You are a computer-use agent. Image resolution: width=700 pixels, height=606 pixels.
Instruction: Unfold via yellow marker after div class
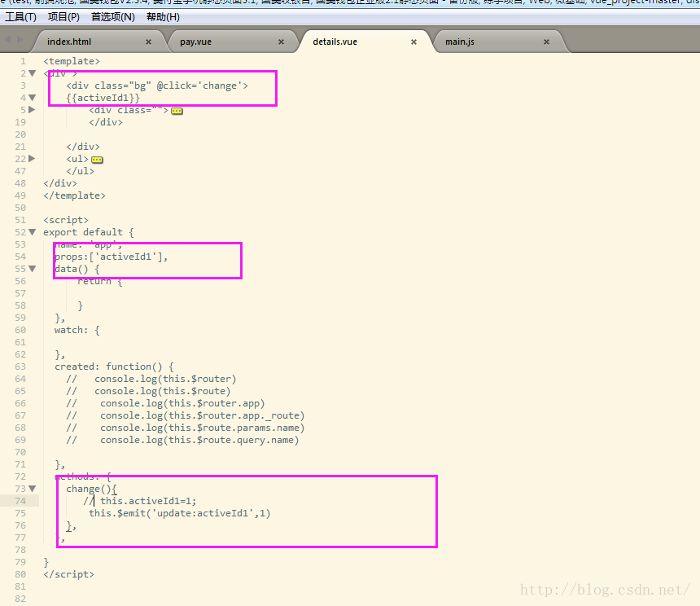[177, 111]
